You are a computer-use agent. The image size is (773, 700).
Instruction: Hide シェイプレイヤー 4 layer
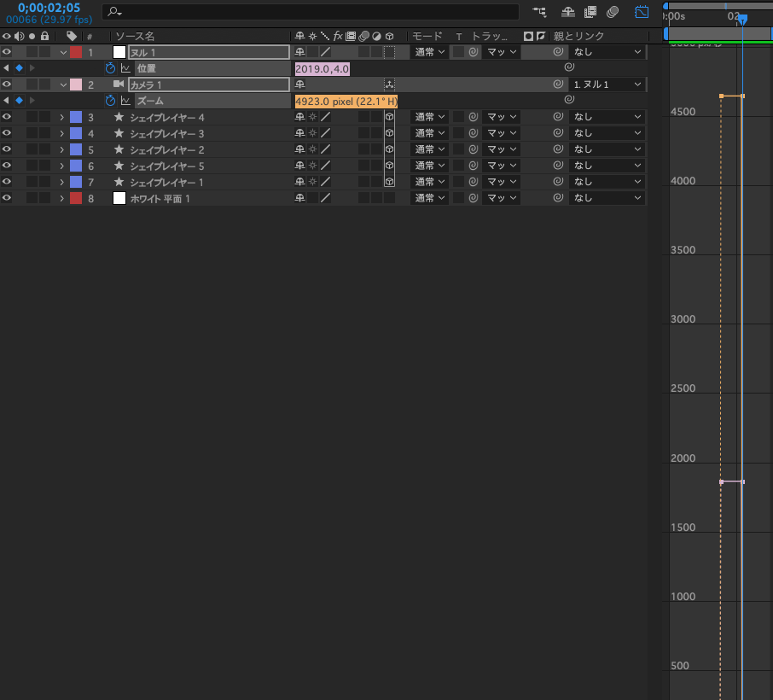[7, 117]
